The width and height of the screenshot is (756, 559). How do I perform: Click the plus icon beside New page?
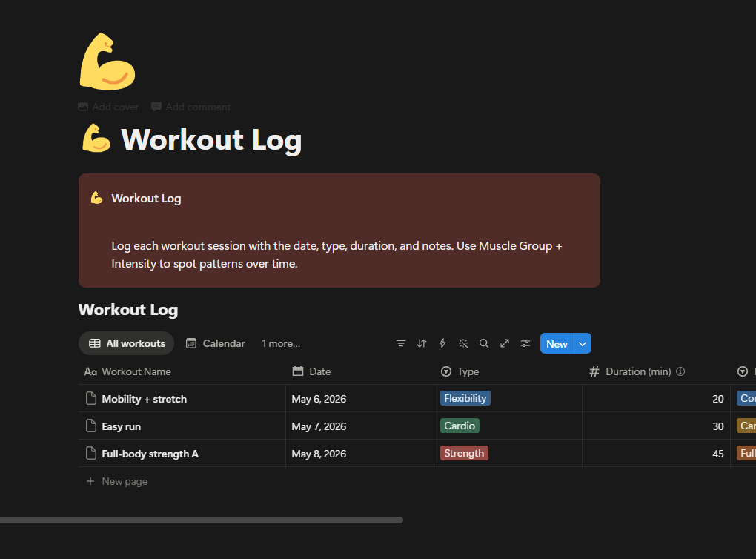[x=90, y=481]
